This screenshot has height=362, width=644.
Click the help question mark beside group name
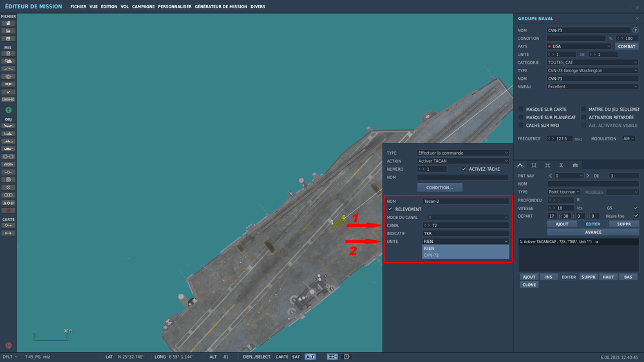[636, 30]
